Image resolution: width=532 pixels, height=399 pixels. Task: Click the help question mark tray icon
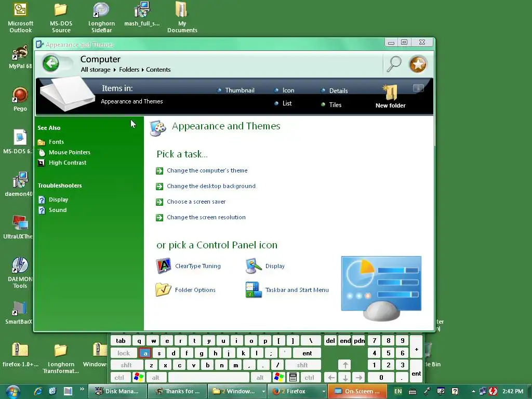(455, 391)
